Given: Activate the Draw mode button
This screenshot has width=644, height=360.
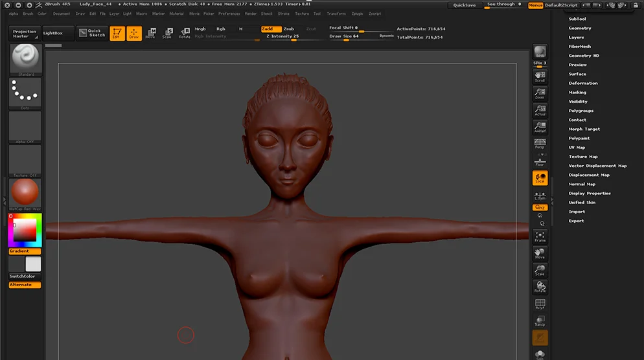Looking at the screenshot, I should (134, 33).
